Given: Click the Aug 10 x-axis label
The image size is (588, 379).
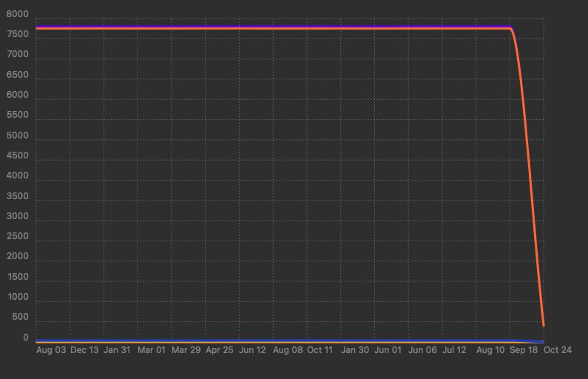Looking at the screenshot, I should pos(490,350).
